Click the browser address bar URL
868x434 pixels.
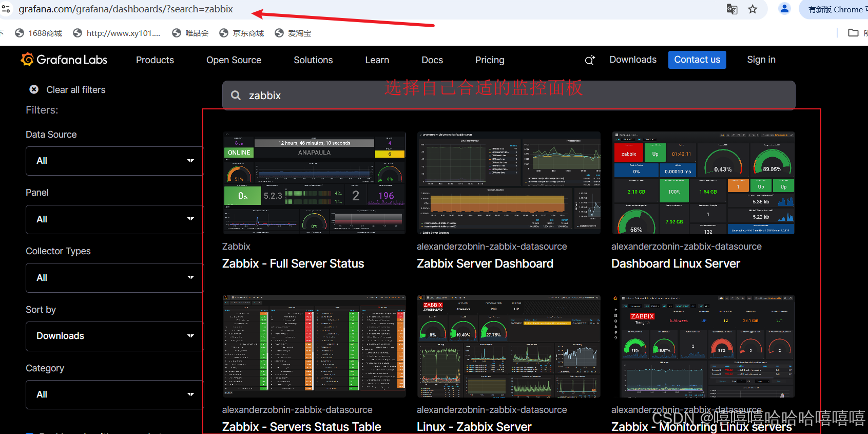tap(126, 9)
